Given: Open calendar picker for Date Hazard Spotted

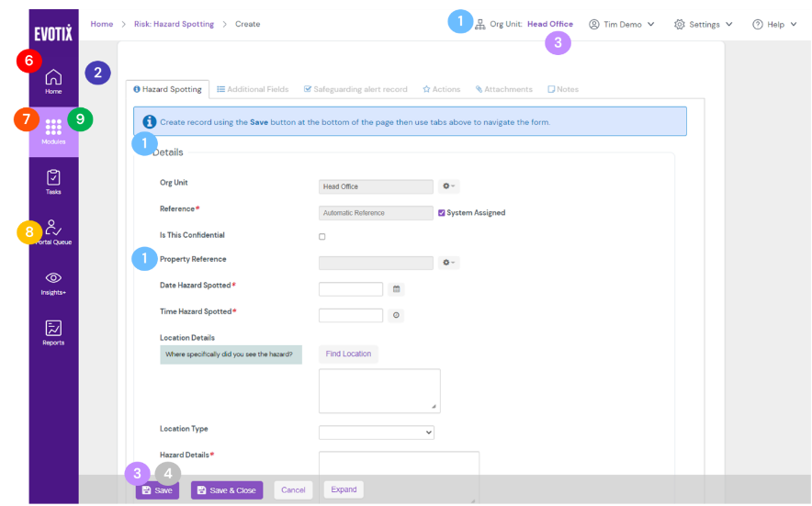Looking at the screenshot, I should click(397, 289).
